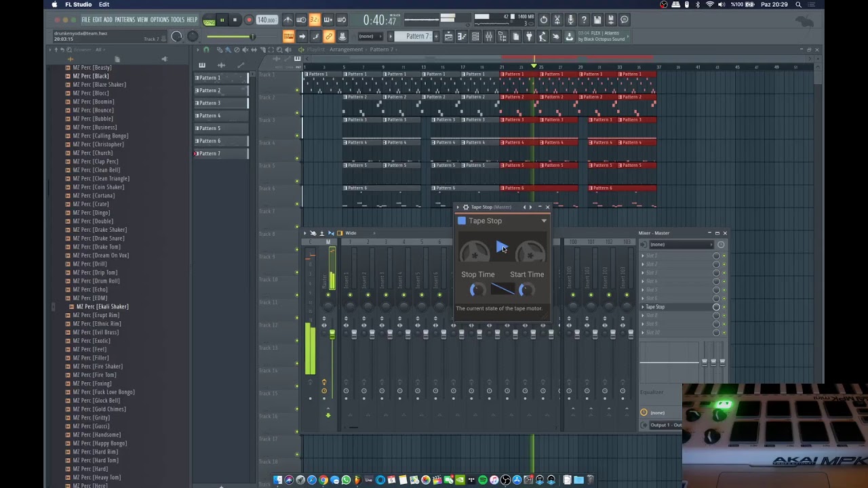Mute Insert 3 mixer track LED
Screen dimensions: 868x488
pyautogui.click(x=386, y=295)
